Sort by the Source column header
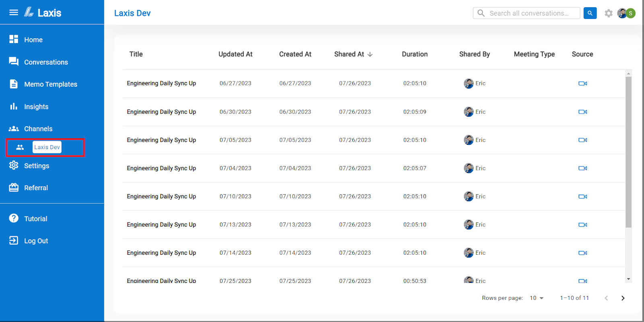Image resolution: width=644 pixels, height=322 pixels. (x=582, y=54)
